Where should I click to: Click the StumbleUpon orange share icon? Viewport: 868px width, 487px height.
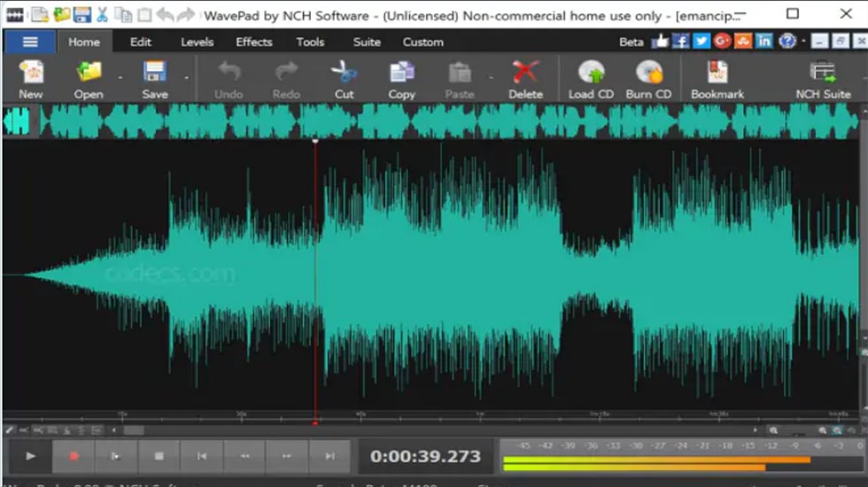pos(743,41)
